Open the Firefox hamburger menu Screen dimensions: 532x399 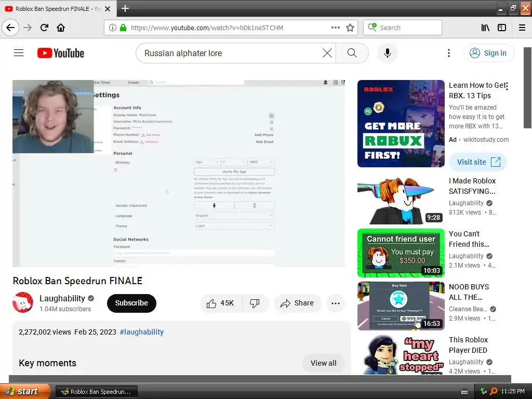[x=522, y=28]
